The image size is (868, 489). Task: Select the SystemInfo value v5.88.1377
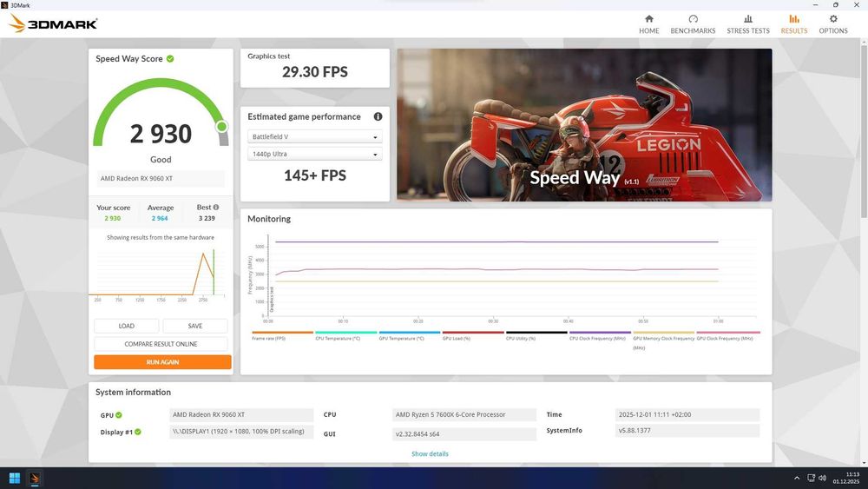pos(687,430)
